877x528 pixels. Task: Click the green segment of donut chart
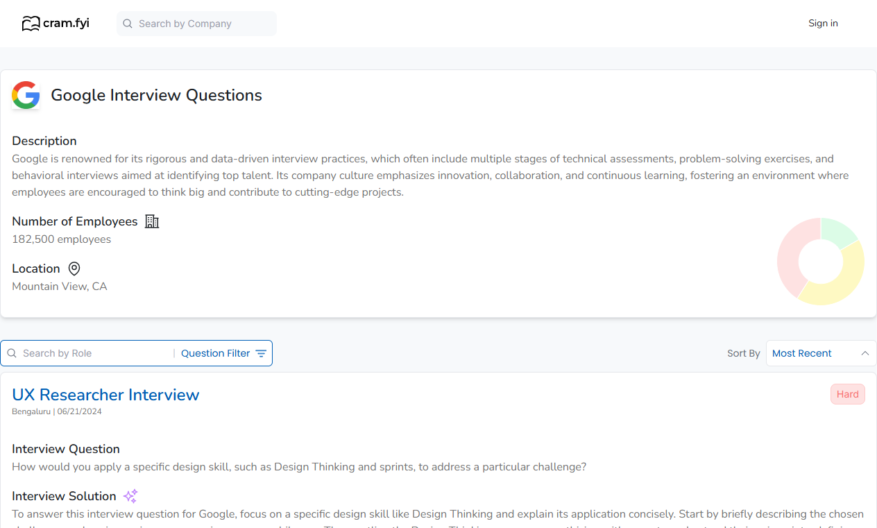tap(837, 230)
